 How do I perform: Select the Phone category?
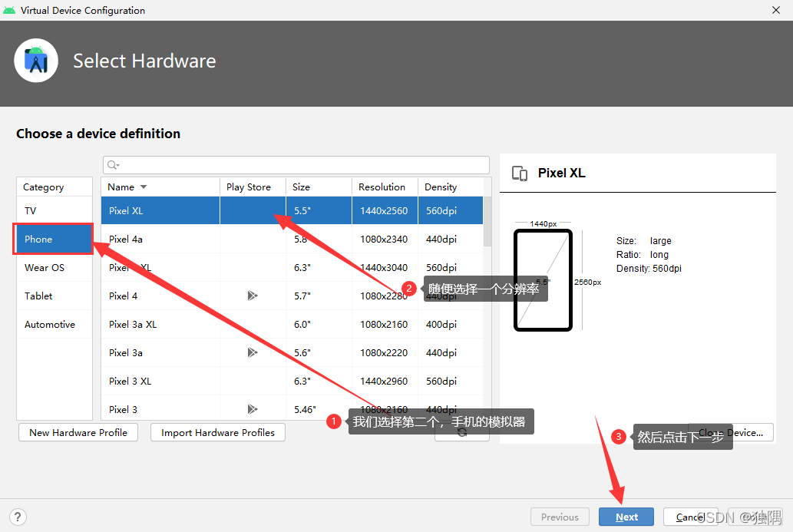point(54,239)
